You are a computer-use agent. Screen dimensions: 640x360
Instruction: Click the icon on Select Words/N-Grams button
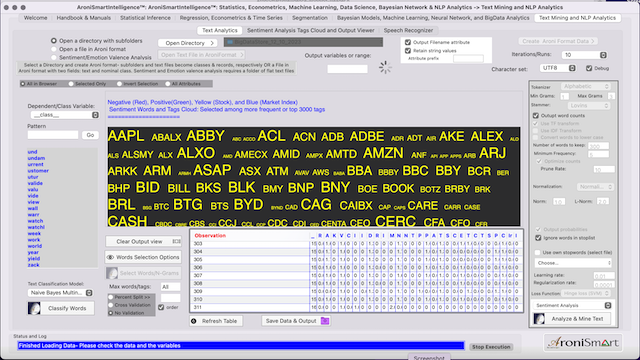tap(112, 273)
